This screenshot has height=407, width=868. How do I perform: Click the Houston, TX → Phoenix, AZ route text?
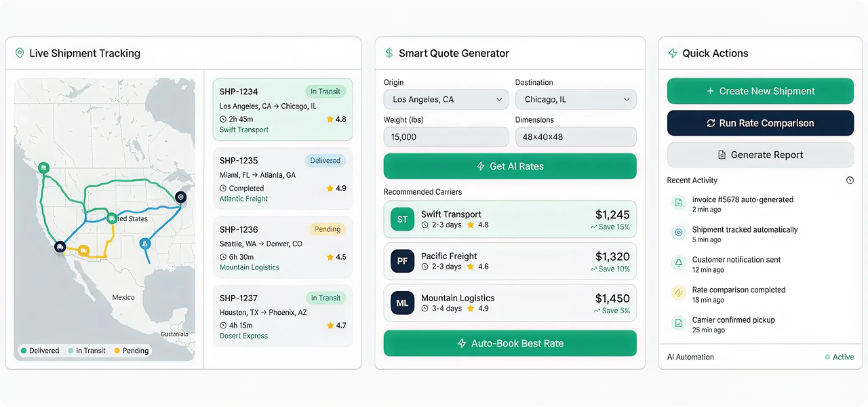263,312
